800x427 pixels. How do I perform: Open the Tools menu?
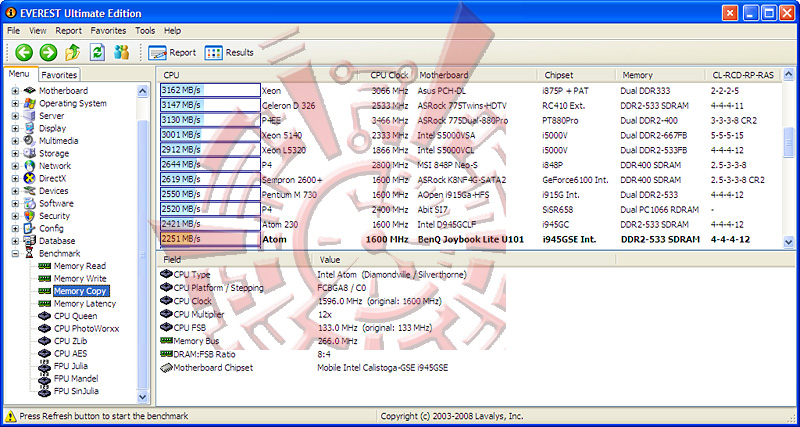tap(145, 31)
